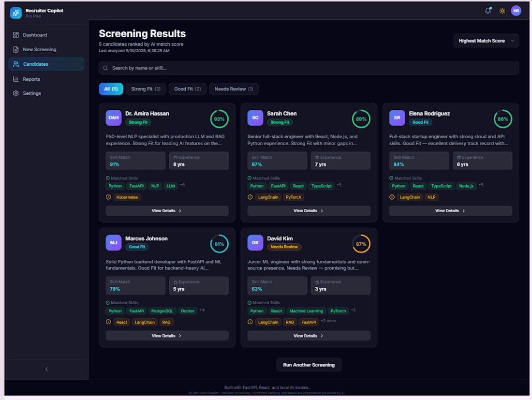The width and height of the screenshot is (532, 400).
Task: View Details for Dr. Amira Hassan
Action: pyautogui.click(x=167, y=211)
